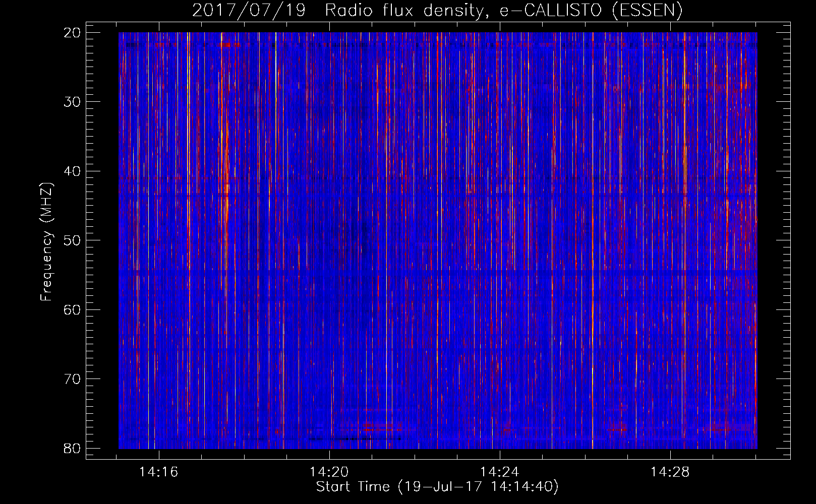Click the 'Start Time (19-Jul-17 14:14:40)' x-axis label
The height and width of the screenshot is (504, 816).
(437, 487)
